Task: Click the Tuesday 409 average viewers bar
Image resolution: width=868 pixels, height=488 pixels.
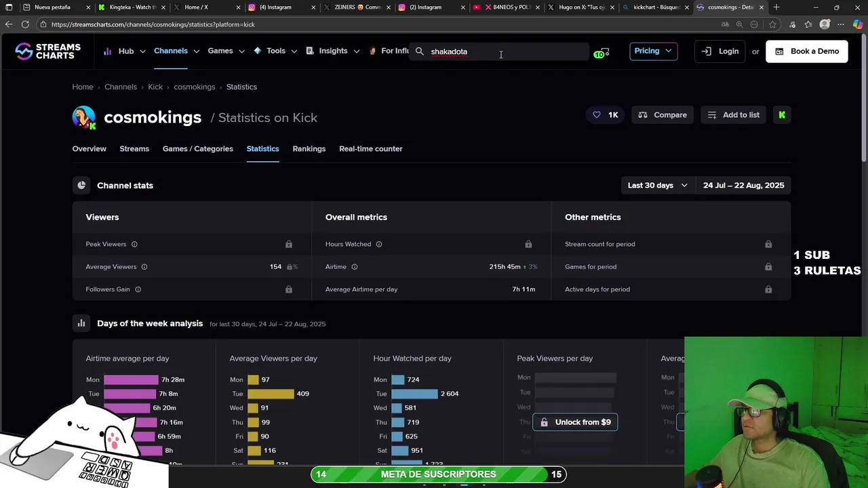Action: coord(271,394)
